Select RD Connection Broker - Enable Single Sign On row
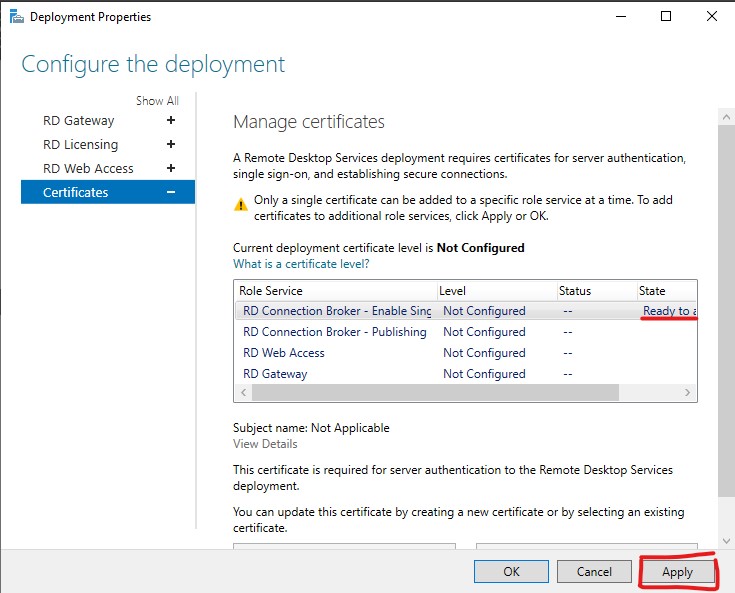This screenshot has width=735, height=593. pyautogui.click(x=465, y=311)
